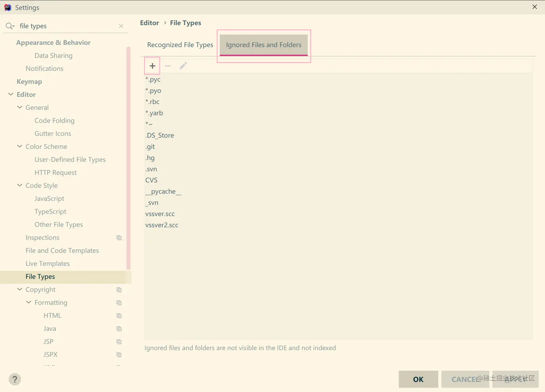Select HTML under Formatting
This screenshot has width=545, height=392.
pyautogui.click(x=53, y=316)
